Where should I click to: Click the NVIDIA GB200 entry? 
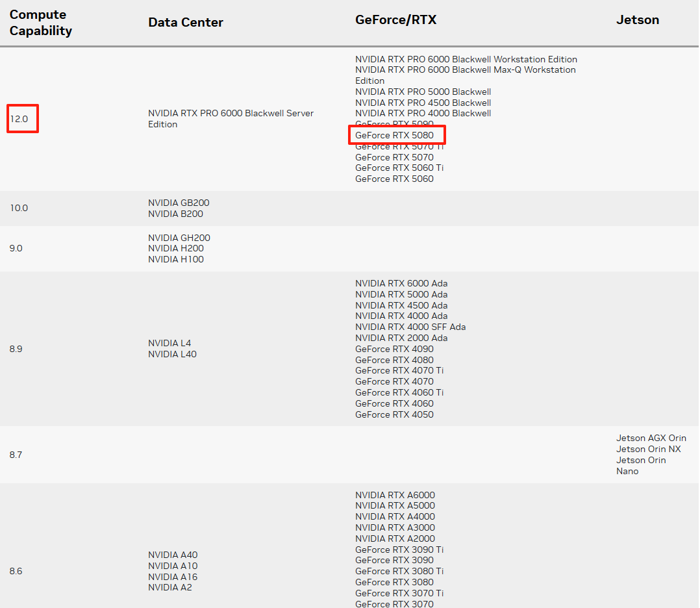pyautogui.click(x=179, y=203)
